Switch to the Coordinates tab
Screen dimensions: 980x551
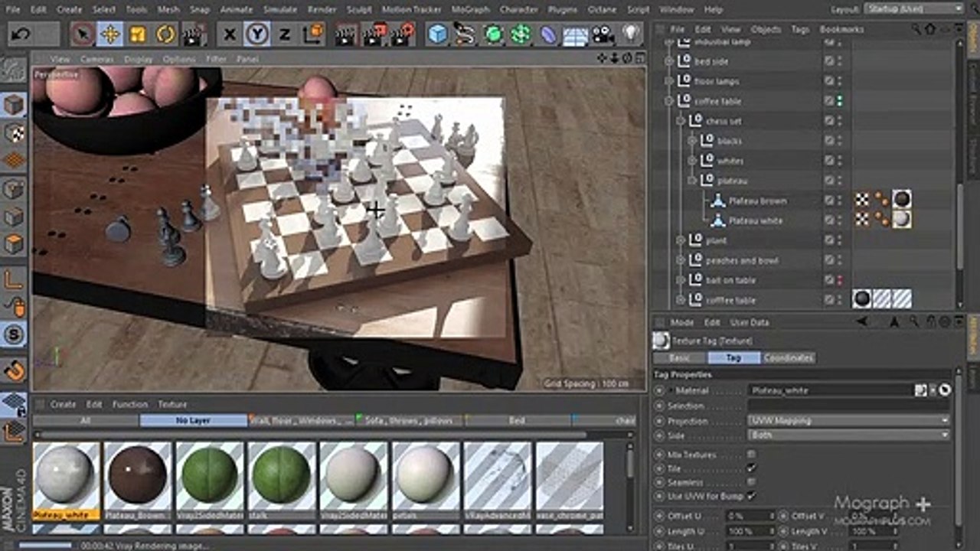coord(789,357)
